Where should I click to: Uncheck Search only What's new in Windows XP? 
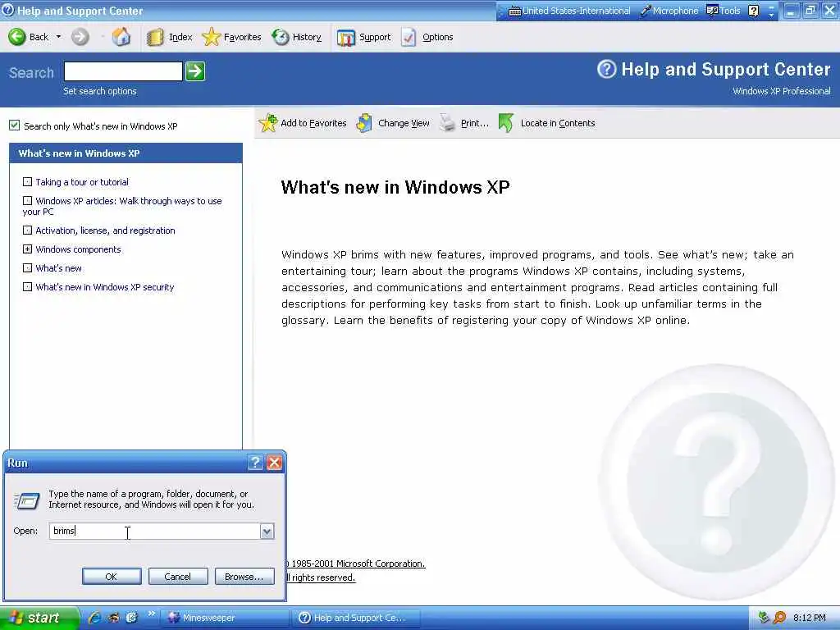coord(15,126)
